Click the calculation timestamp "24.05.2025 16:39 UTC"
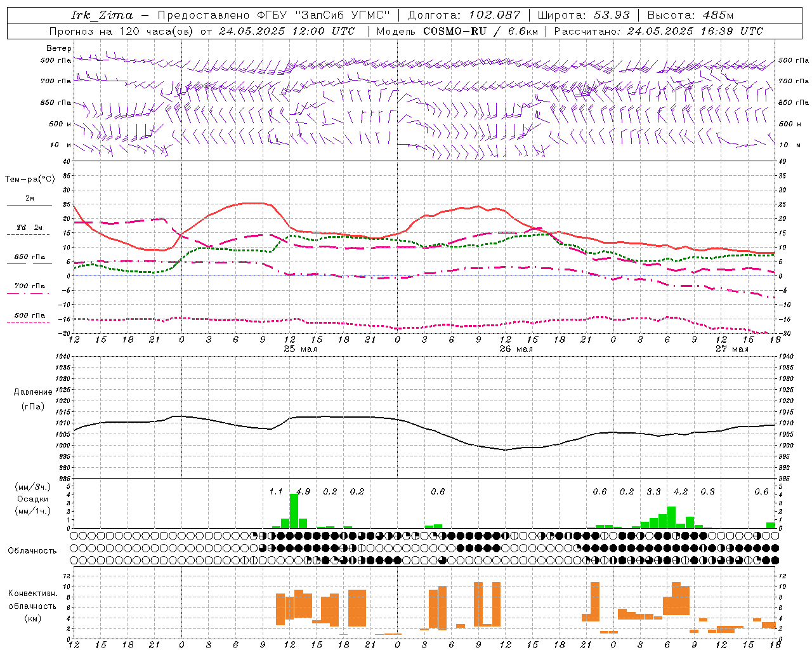 [x=695, y=31]
